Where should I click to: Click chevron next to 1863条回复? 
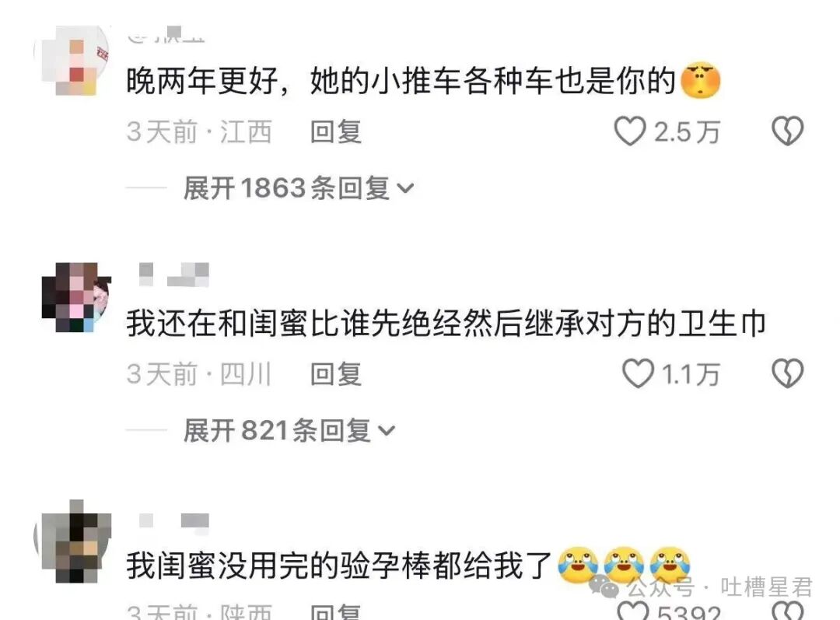tap(405, 188)
